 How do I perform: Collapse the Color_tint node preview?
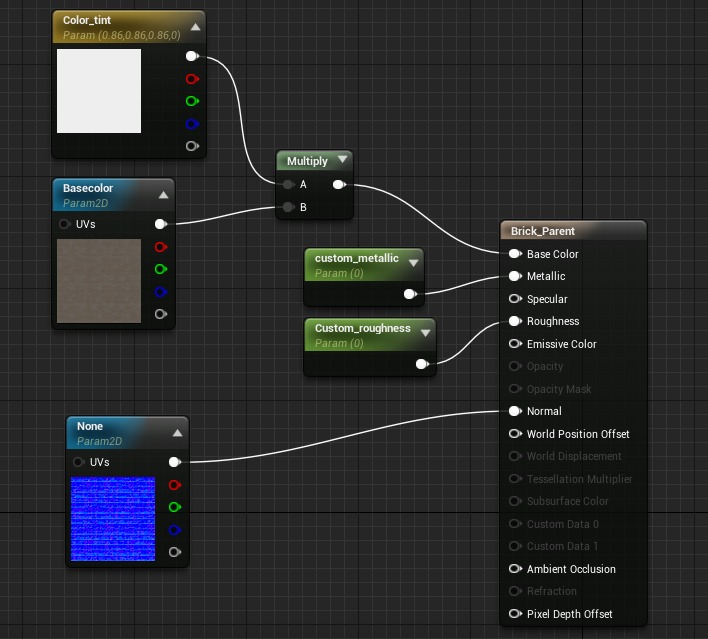click(x=195, y=27)
